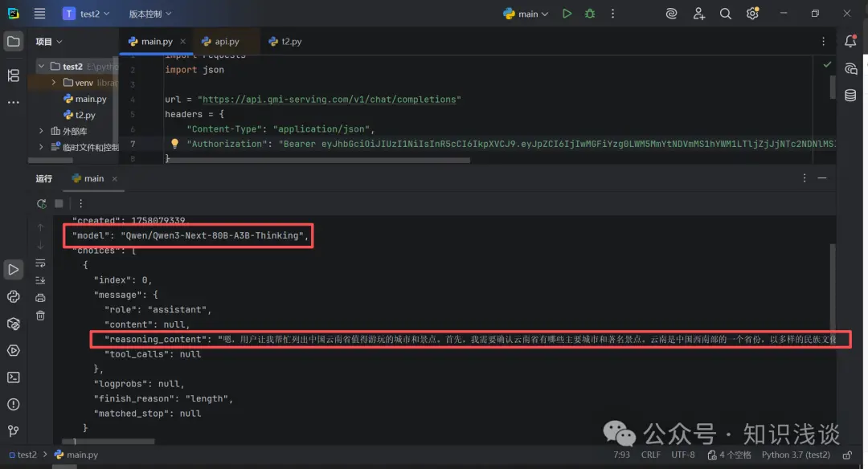
Task: Clear run console with trash icon
Action: click(40, 316)
